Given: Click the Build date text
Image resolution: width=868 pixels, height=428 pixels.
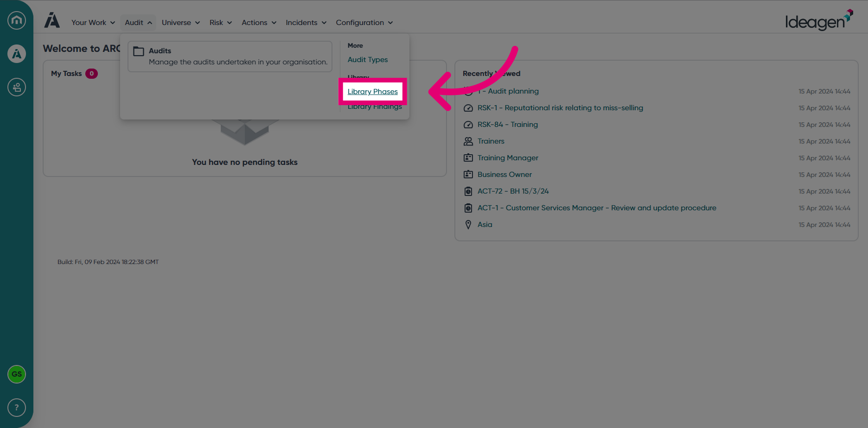Looking at the screenshot, I should click(108, 262).
